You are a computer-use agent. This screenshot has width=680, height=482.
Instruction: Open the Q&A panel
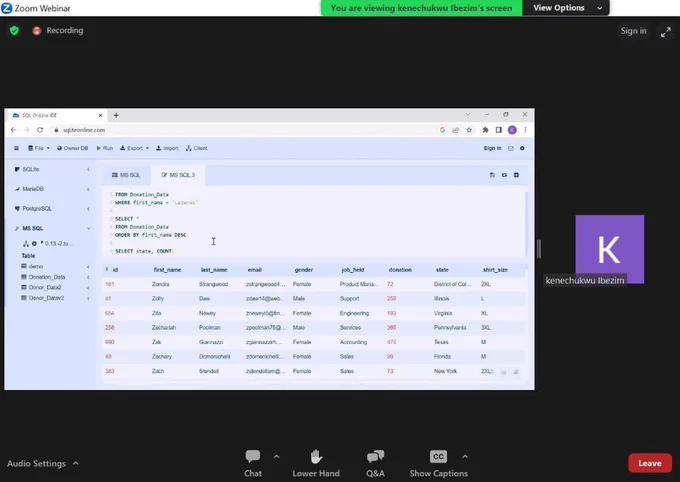[375, 463]
